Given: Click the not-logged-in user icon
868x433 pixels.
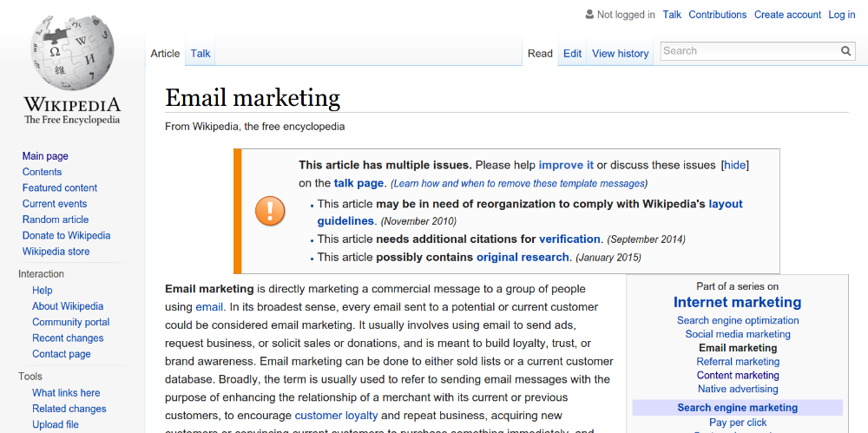Looking at the screenshot, I should (x=589, y=15).
